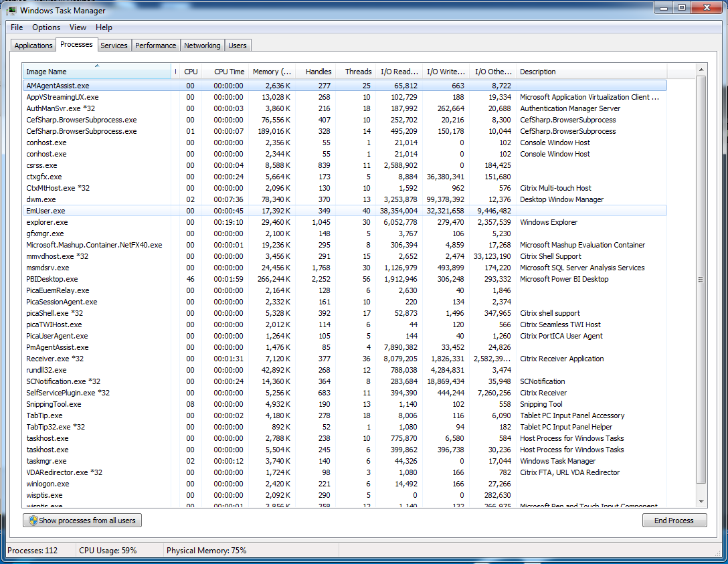Click the vertical scrollbar thumb
The width and height of the screenshot is (728, 564).
[701, 280]
